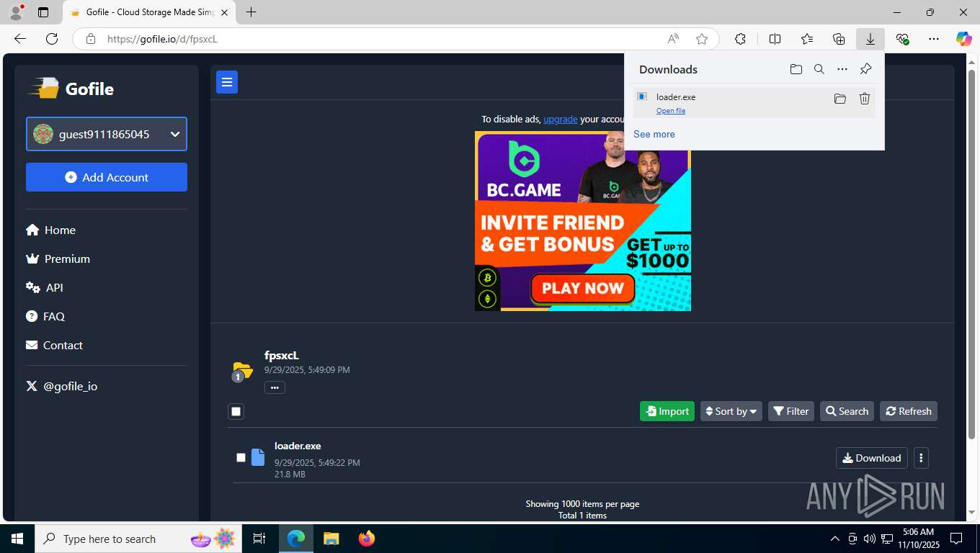The width and height of the screenshot is (980, 553).
Task: Open Collections icon
Action: click(839, 39)
